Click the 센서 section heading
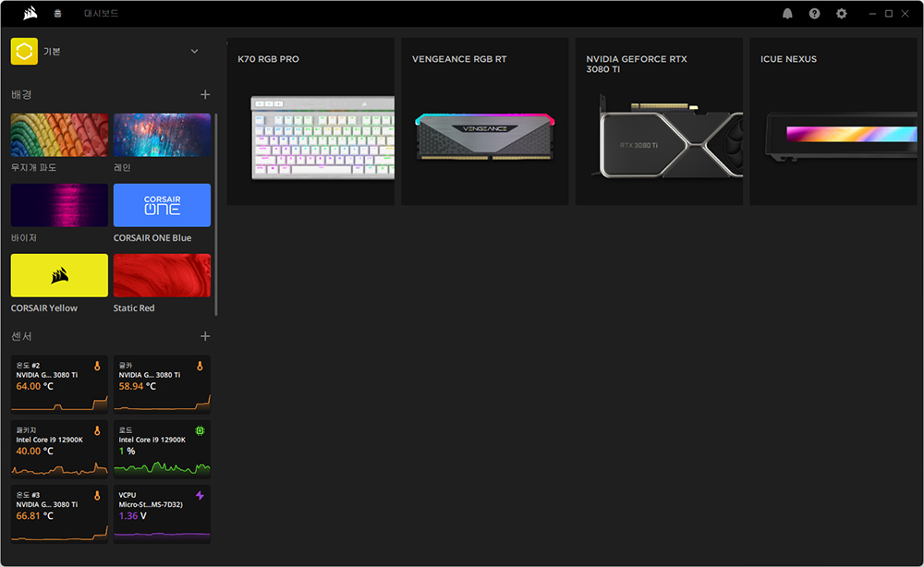The width and height of the screenshot is (924, 567). tap(22, 336)
